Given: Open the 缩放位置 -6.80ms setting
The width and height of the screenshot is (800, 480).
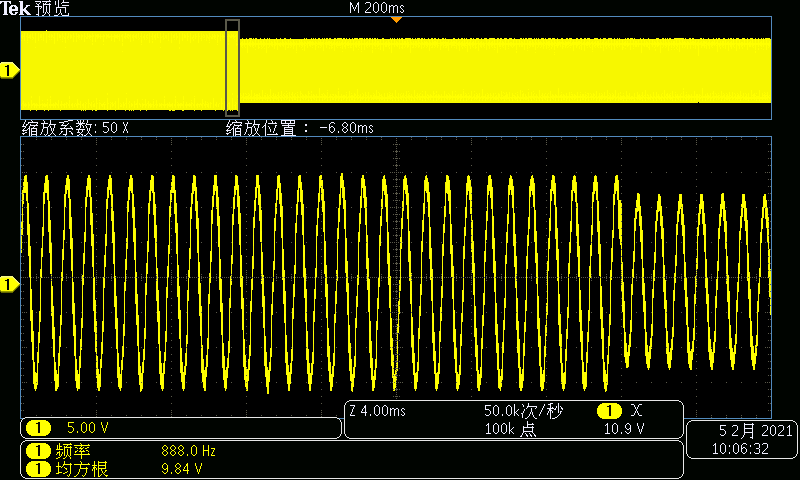Looking at the screenshot, I should click(299, 128).
